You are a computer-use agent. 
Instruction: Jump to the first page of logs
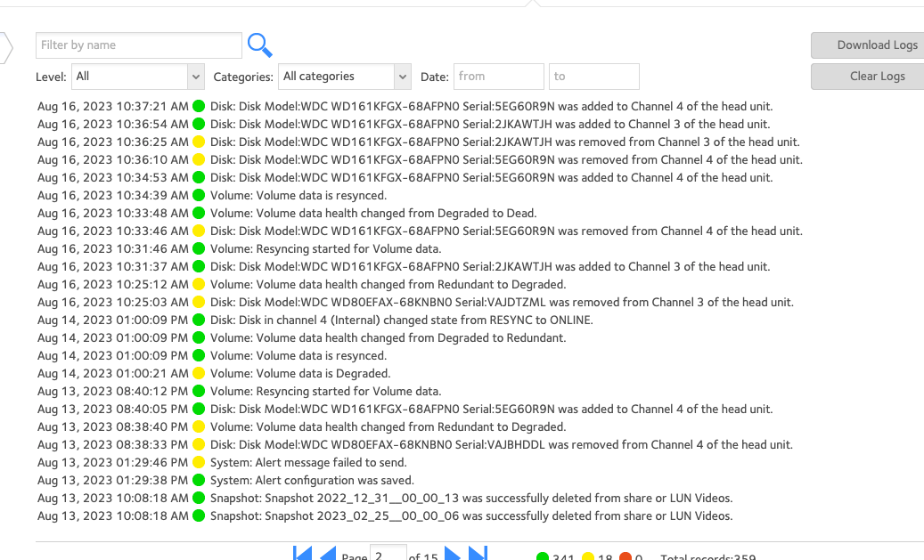coord(302,553)
